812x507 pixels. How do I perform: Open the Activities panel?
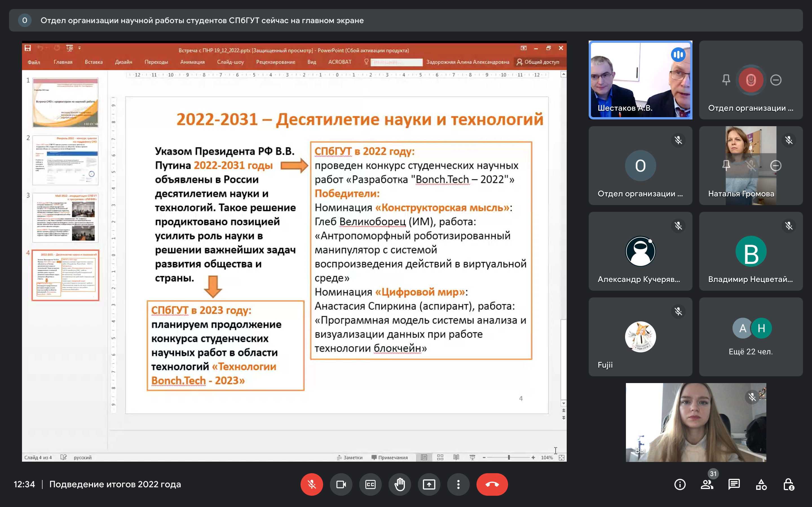pos(761,484)
